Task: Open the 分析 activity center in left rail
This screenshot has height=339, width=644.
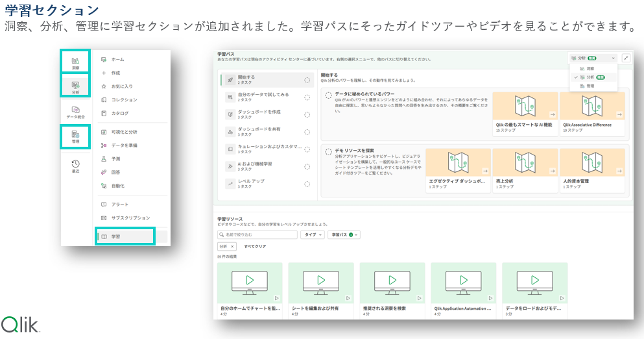Action: pyautogui.click(x=76, y=86)
